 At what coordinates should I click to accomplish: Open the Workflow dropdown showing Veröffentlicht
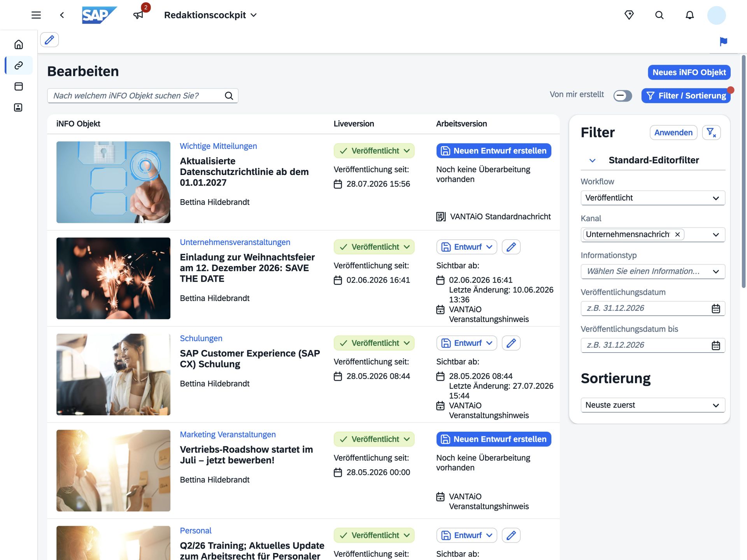[x=653, y=198]
